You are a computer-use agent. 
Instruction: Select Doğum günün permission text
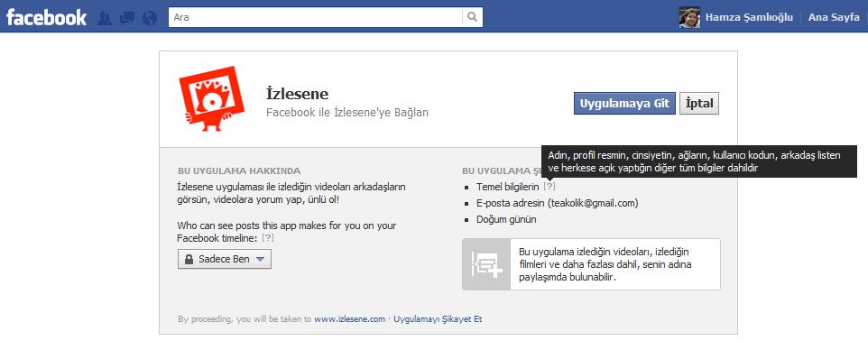pyautogui.click(x=506, y=219)
